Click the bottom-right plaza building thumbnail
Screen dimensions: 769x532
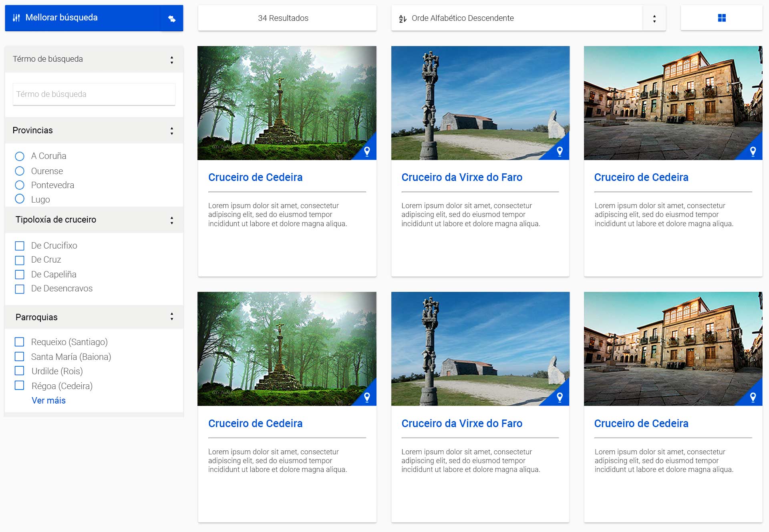[x=673, y=348]
